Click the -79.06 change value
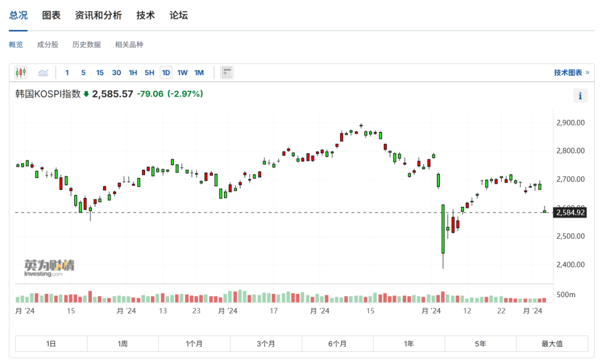The height and width of the screenshot is (364, 602). pos(150,94)
